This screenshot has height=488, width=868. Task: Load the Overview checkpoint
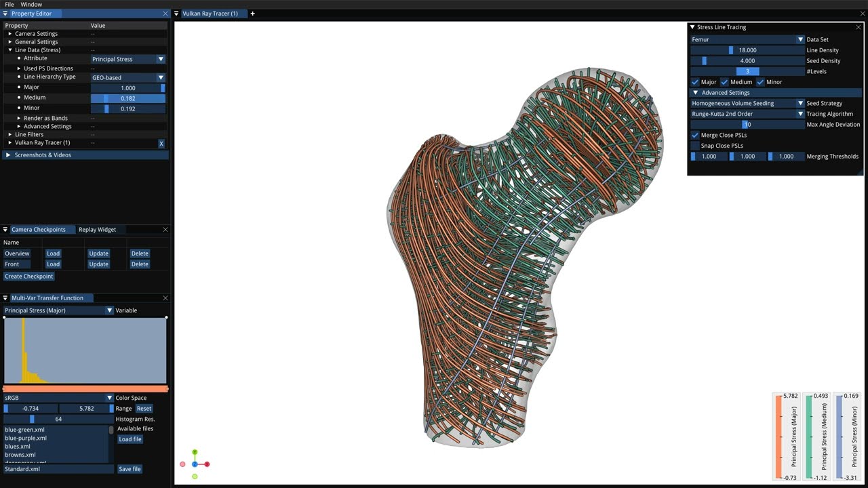click(54, 253)
